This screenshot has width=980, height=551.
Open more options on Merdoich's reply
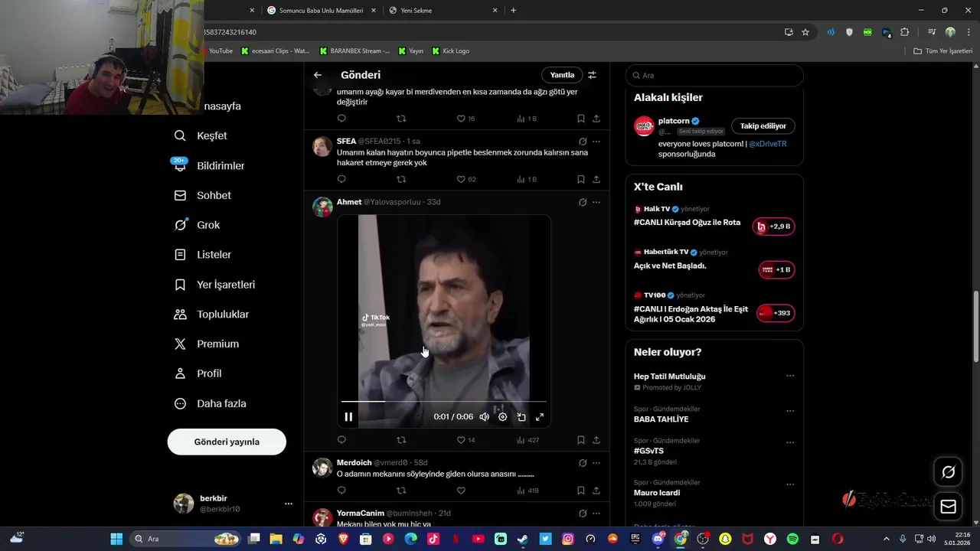click(x=596, y=463)
